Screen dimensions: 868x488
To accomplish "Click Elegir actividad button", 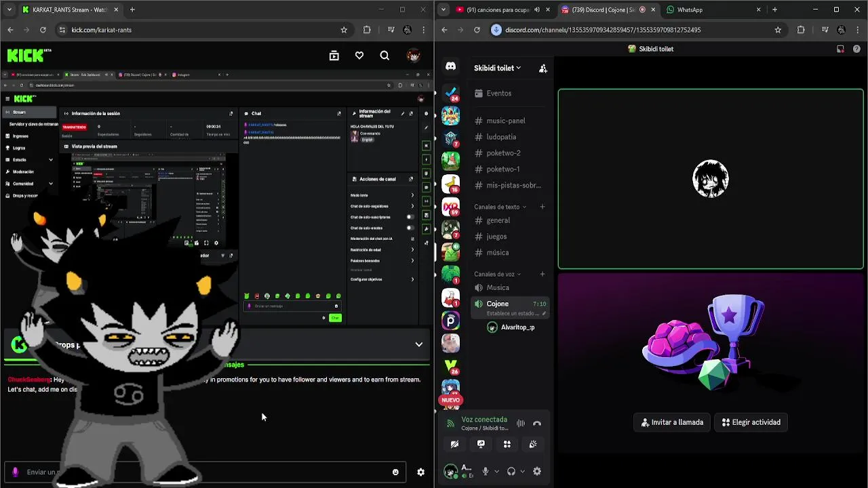I will pyautogui.click(x=751, y=422).
